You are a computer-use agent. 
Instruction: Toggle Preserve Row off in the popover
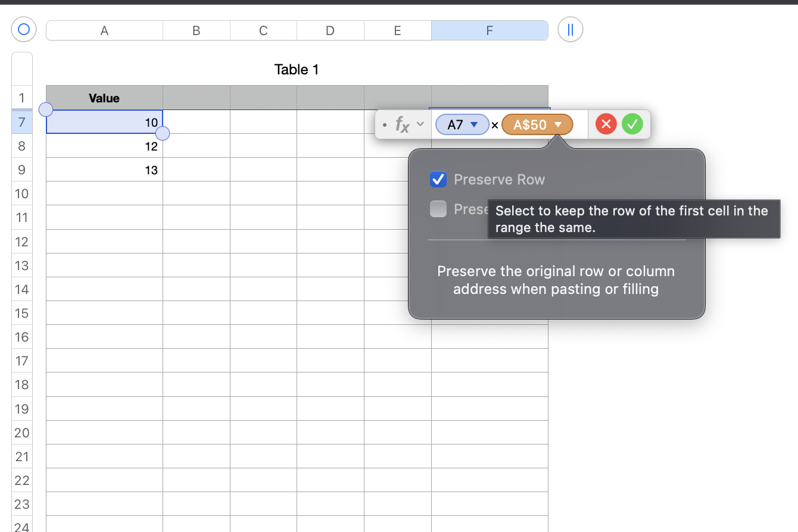[438, 179]
